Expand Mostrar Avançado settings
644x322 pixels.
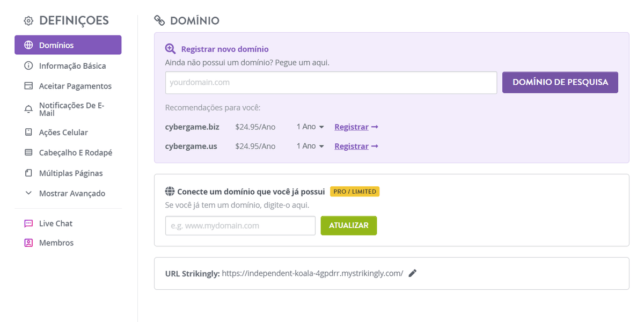click(x=72, y=193)
